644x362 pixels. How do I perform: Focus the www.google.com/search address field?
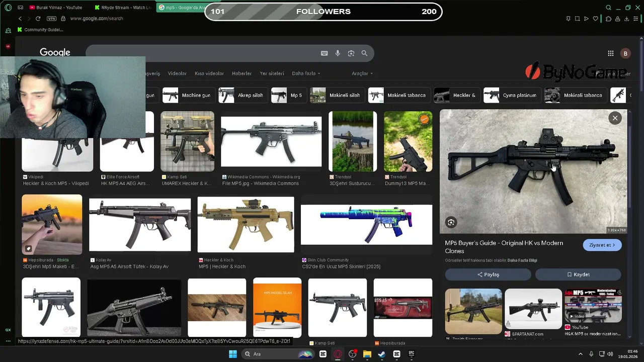pyautogui.click(x=97, y=19)
